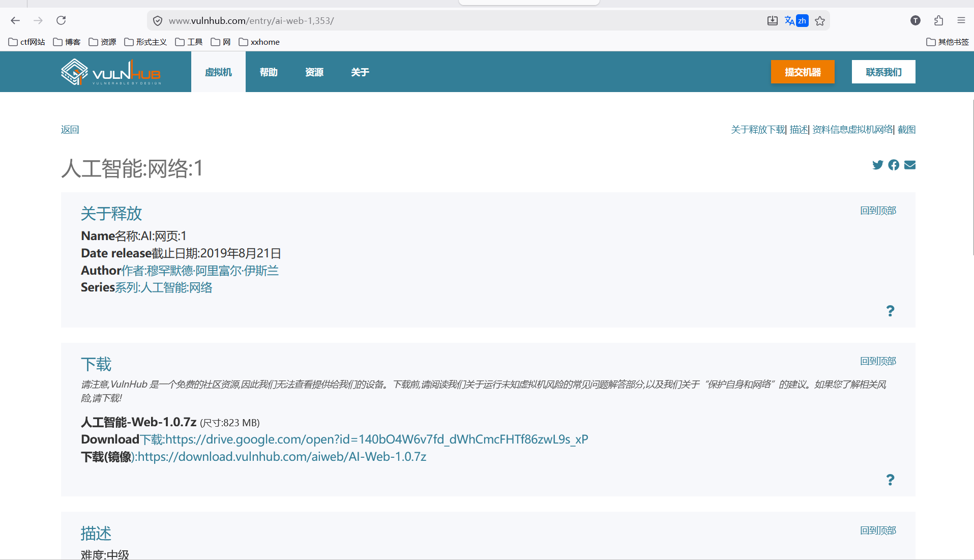
Task: Open the ctf网站 bookmark folder
Action: tap(26, 42)
